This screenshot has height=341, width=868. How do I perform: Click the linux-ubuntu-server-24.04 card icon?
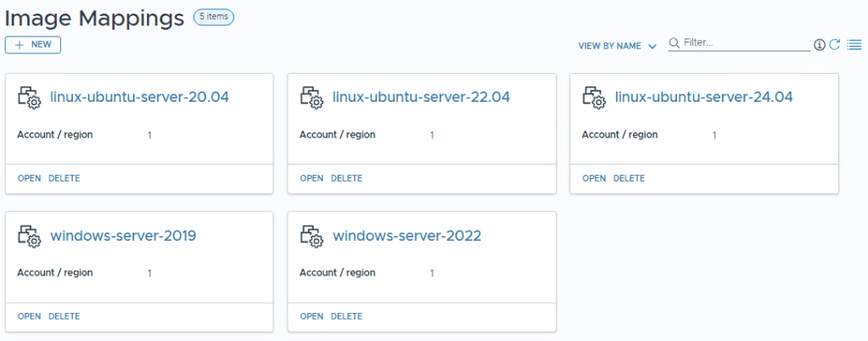pyautogui.click(x=595, y=98)
